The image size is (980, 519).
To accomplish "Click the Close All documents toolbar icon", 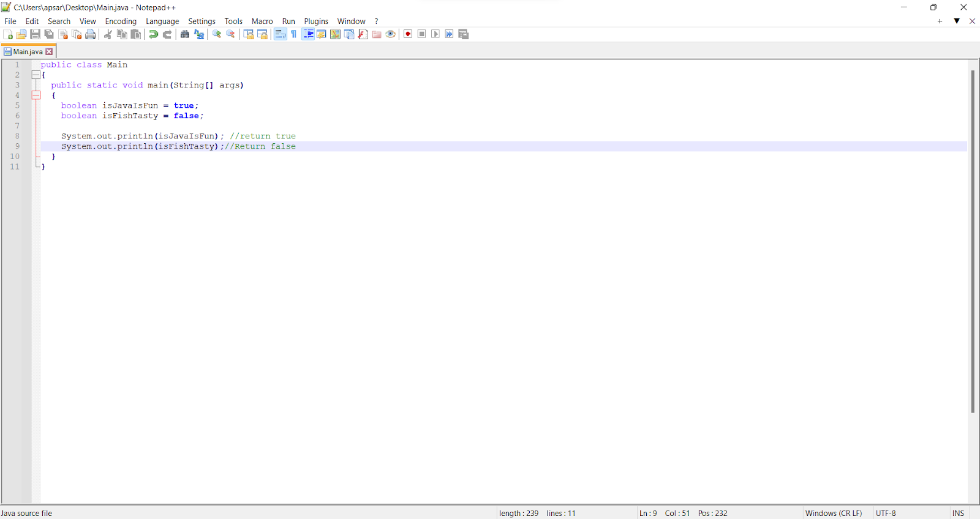I will point(77,34).
